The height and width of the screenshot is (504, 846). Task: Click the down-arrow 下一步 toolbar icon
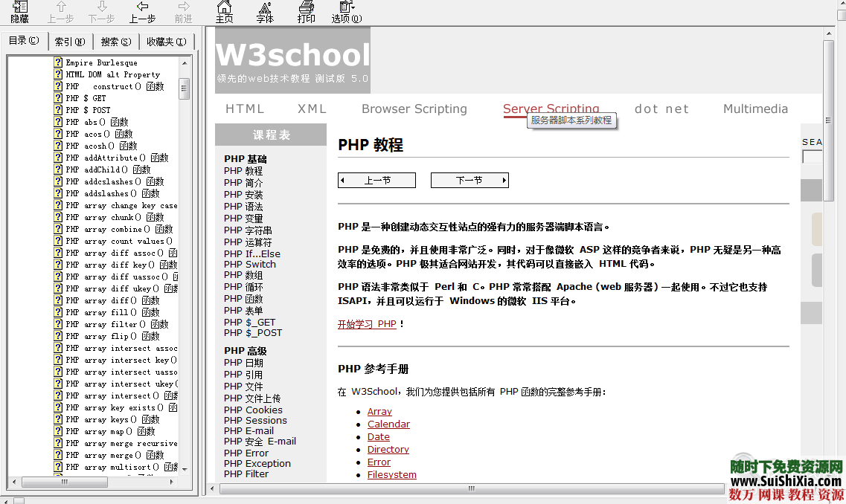tap(101, 11)
